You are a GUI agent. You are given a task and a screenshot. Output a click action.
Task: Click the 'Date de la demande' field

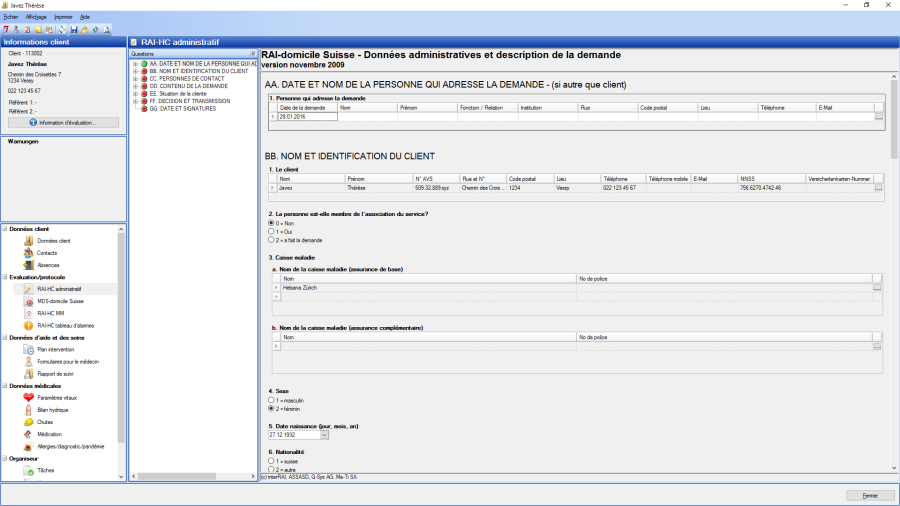click(x=307, y=117)
